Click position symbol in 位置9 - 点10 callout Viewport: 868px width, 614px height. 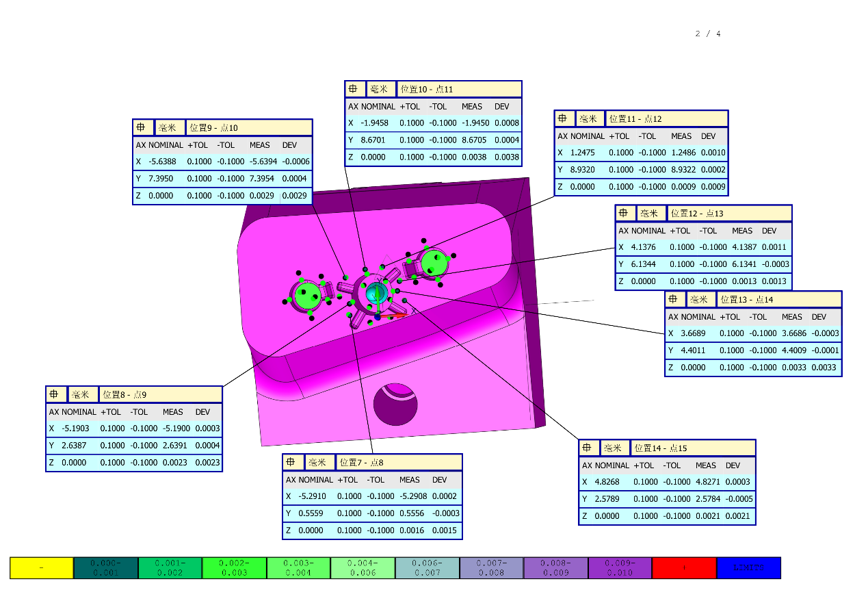[x=142, y=127]
